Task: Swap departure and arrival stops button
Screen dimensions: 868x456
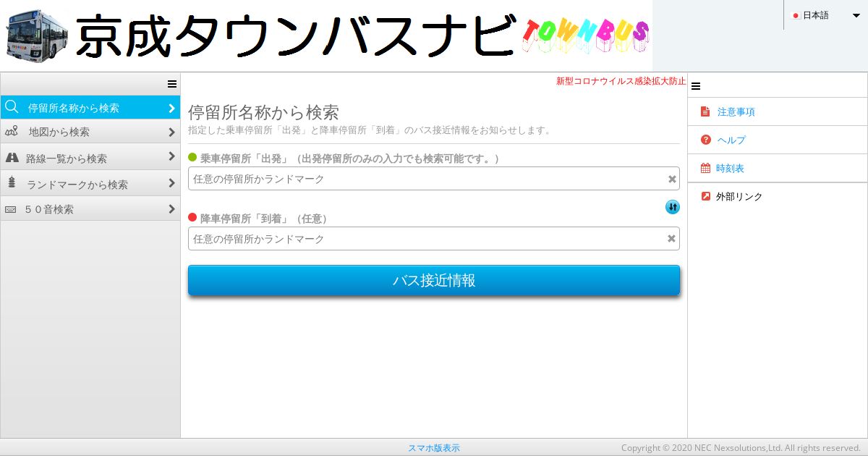Action: click(x=673, y=207)
